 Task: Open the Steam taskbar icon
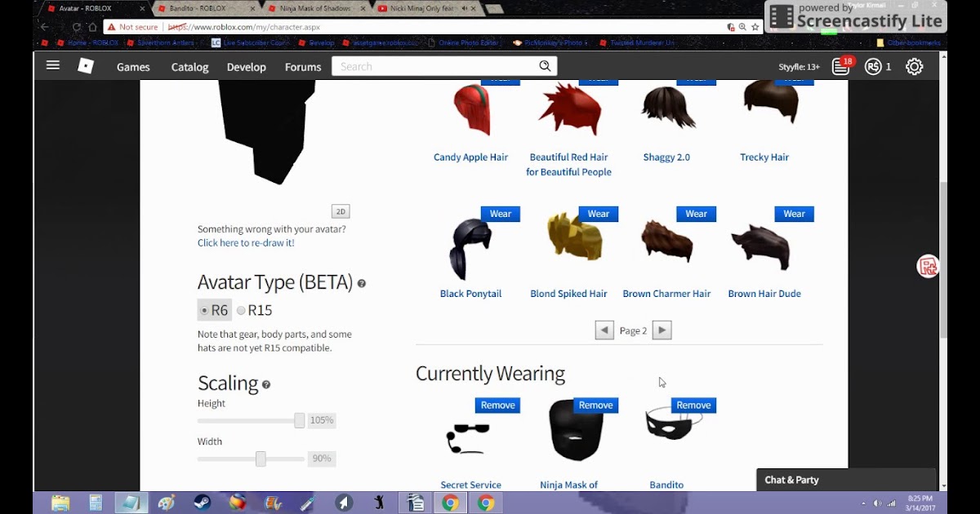coord(202,503)
